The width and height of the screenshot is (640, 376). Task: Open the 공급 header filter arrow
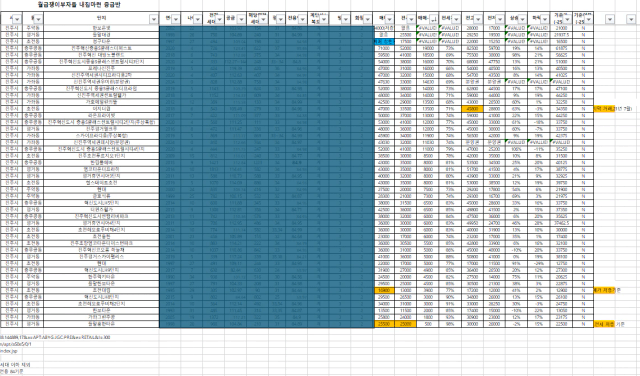pos(241,19)
